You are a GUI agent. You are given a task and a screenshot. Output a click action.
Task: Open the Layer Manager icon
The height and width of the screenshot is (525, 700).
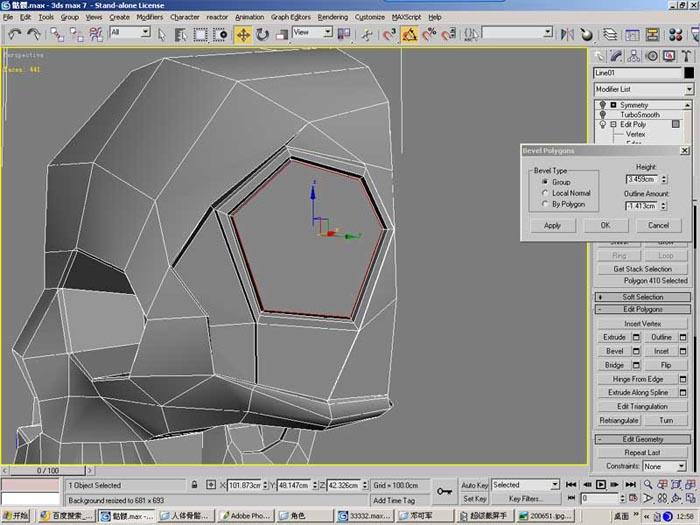[x=610, y=34]
